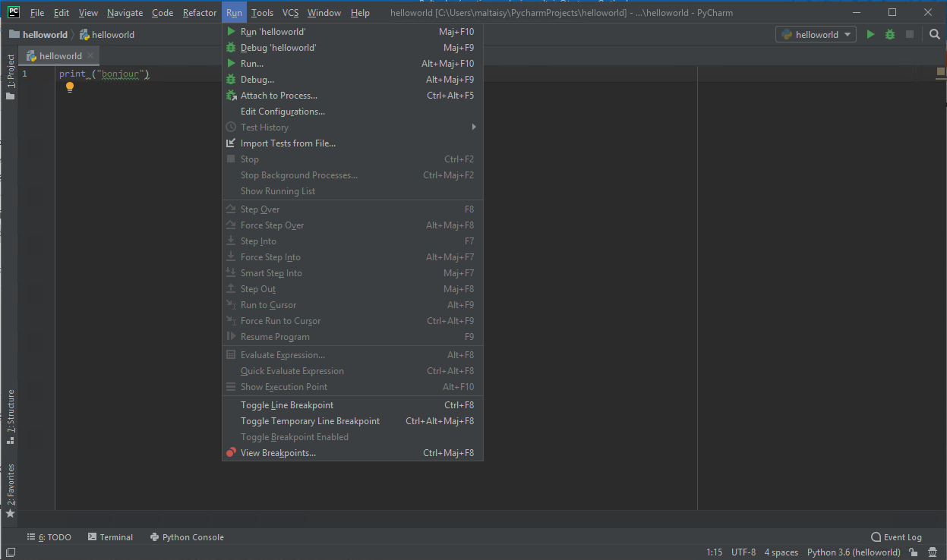Close the helloworld editor tab

tap(90, 55)
